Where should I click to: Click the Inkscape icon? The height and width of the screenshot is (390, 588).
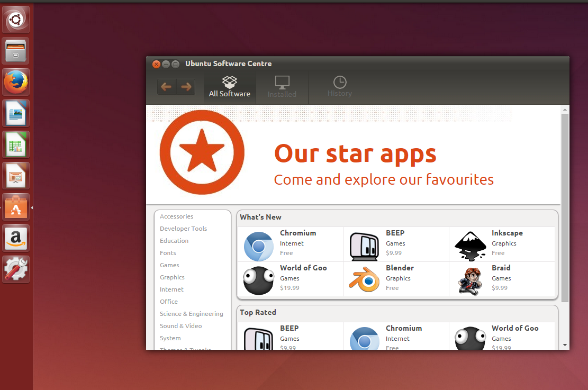click(x=471, y=247)
